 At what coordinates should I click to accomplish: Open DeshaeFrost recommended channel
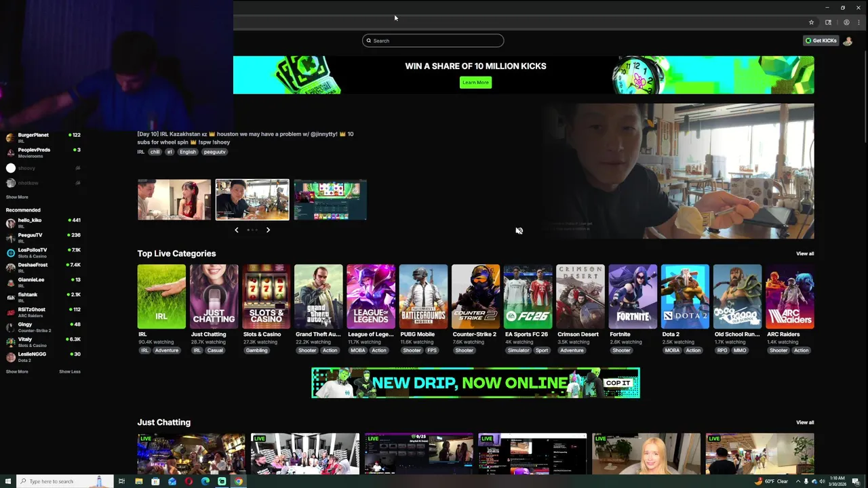click(x=43, y=268)
